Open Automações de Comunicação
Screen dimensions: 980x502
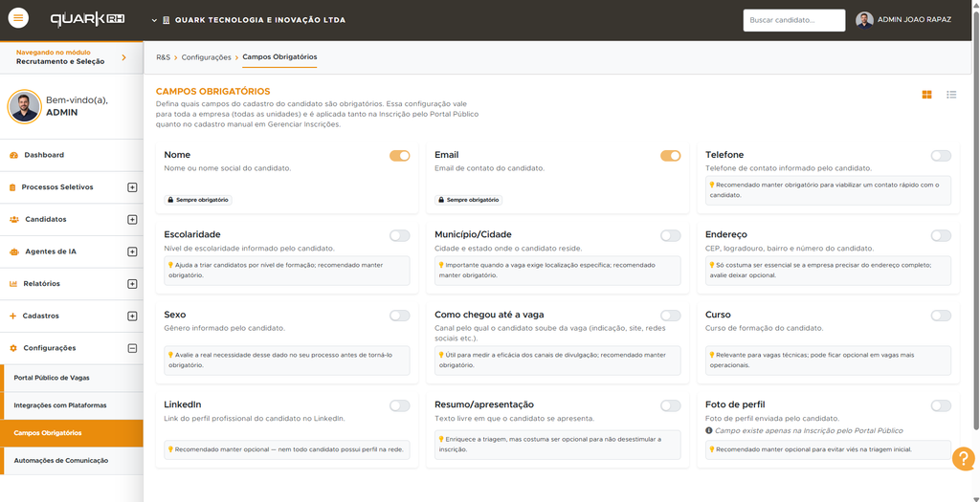click(x=71, y=461)
